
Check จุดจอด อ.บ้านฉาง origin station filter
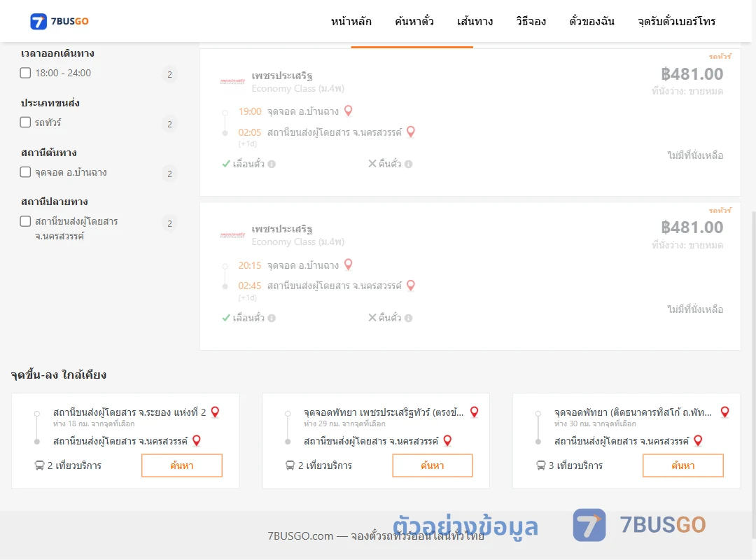click(x=26, y=171)
